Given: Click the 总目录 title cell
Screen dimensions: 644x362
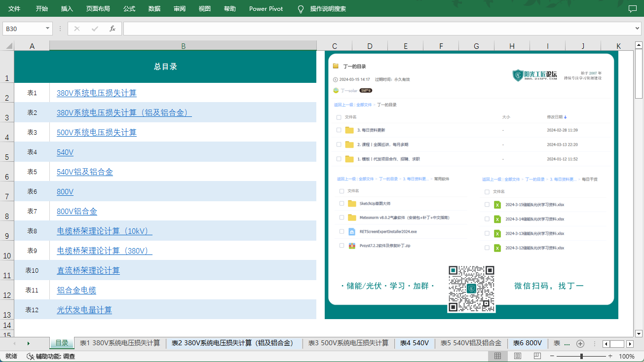Looking at the screenshot, I should [x=165, y=67].
